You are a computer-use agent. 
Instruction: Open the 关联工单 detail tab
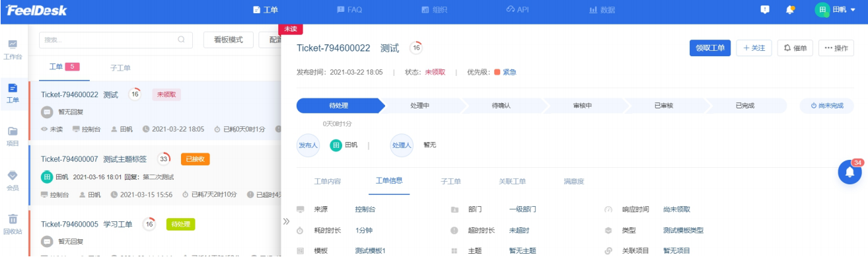(513, 182)
